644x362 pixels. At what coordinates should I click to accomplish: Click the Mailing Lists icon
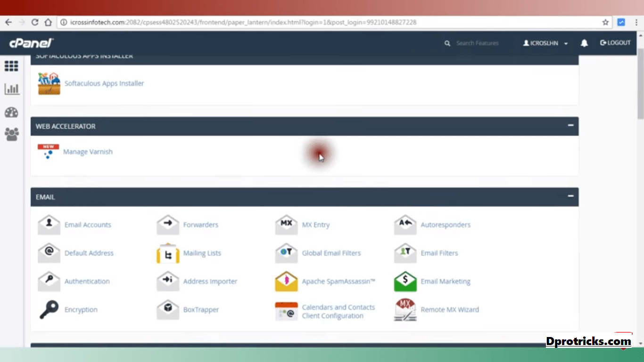click(168, 253)
